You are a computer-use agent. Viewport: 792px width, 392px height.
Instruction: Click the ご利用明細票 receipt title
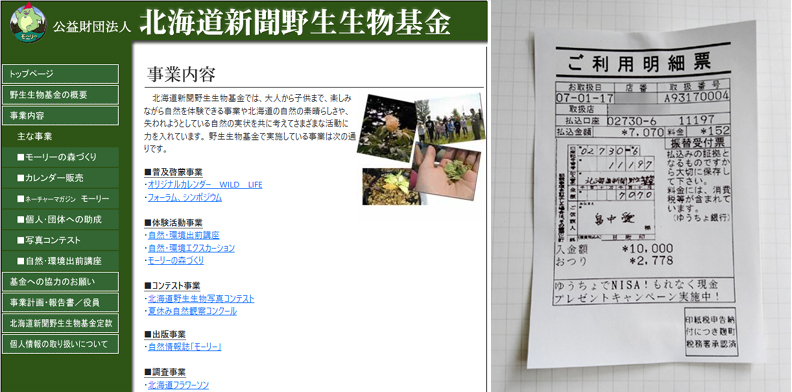[639, 63]
